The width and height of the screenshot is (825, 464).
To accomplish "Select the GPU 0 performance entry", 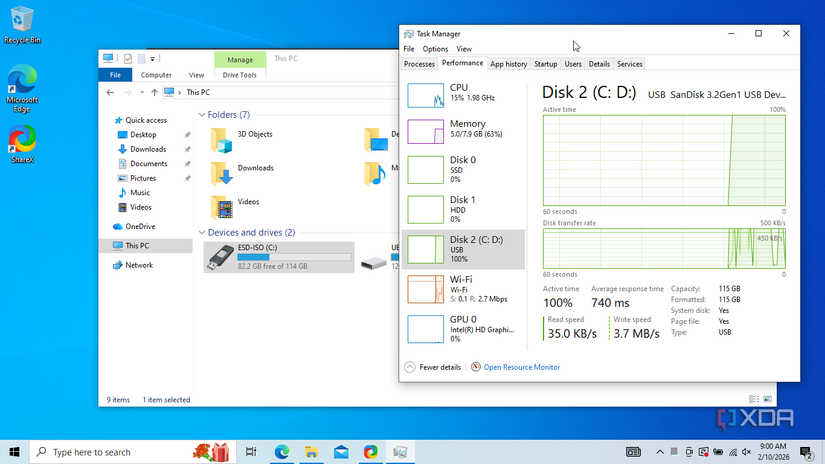I will 463,329.
